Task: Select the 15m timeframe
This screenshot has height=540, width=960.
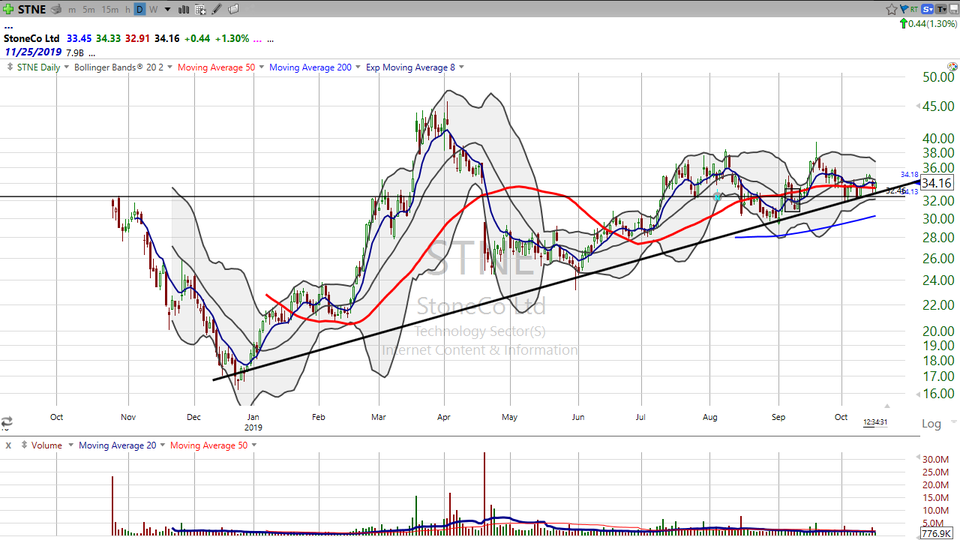Action: pos(110,10)
